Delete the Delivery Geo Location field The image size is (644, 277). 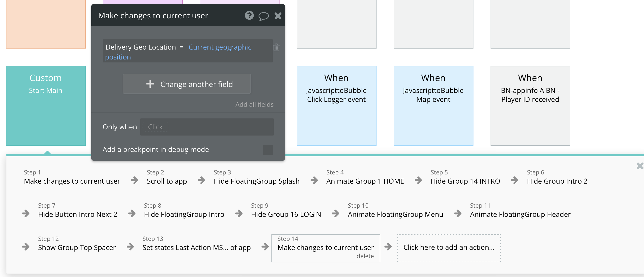pyautogui.click(x=276, y=47)
